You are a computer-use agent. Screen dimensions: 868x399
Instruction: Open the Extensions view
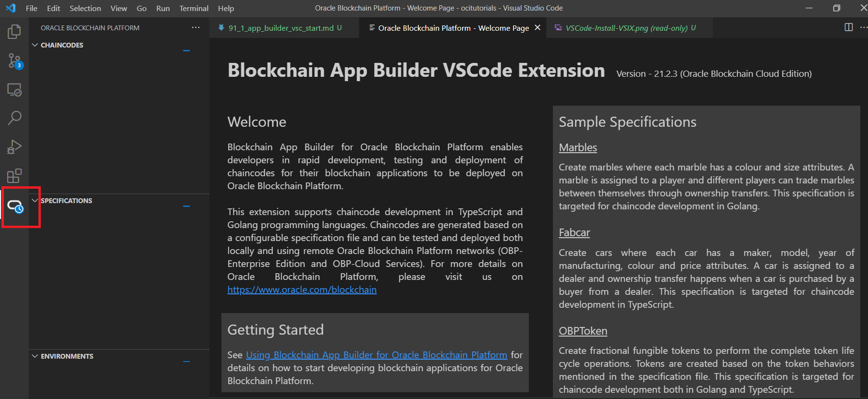tap(14, 176)
